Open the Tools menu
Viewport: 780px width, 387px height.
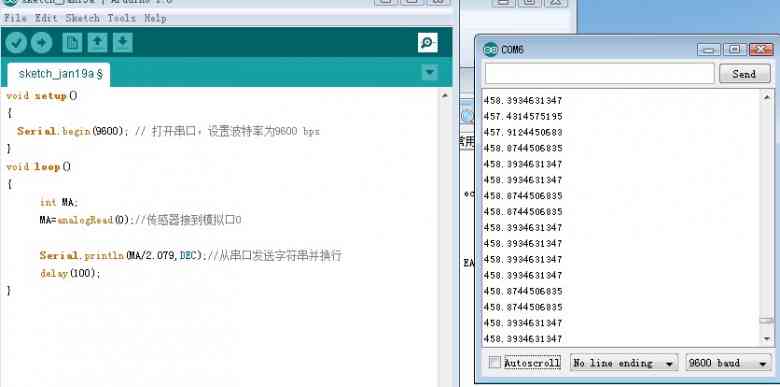point(121,18)
